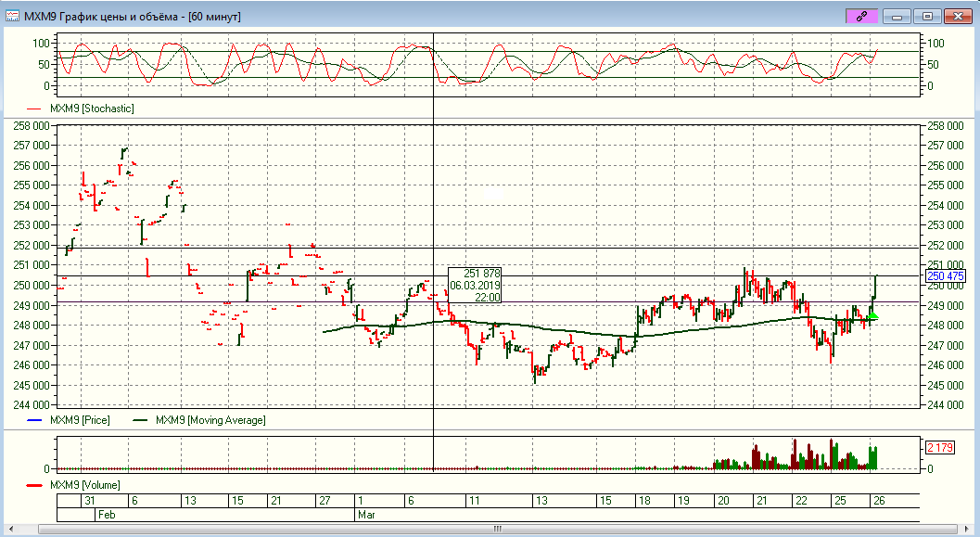Select the MXM9 [Stochastic] legend label
Screen dimensions: 980x537
[x=91, y=109]
